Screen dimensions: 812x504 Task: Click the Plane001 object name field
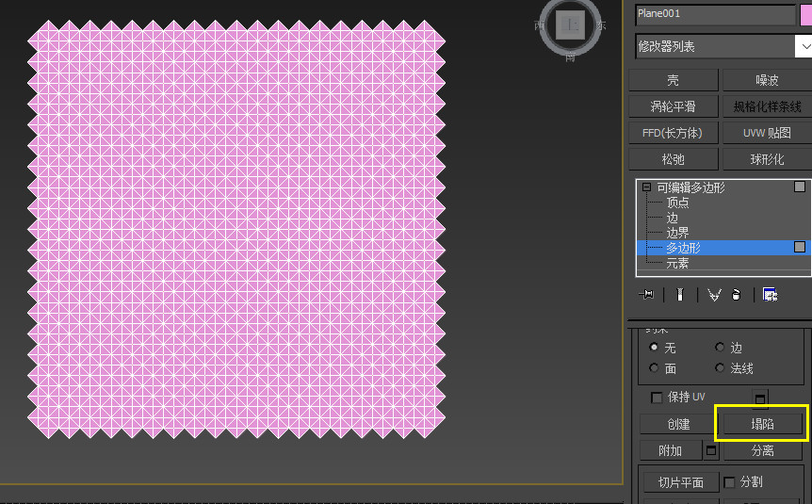point(715,14)
